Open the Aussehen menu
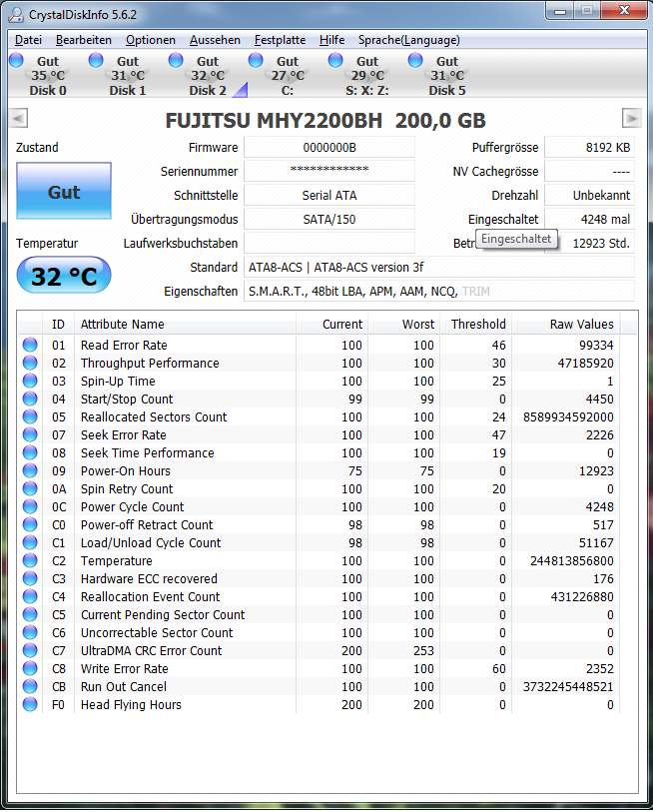The image size is (653, 812). (215, 40)
